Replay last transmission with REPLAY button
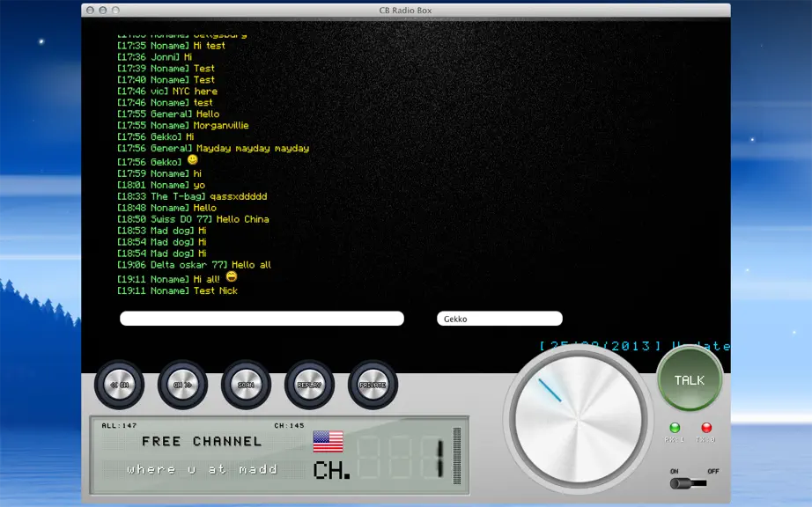 pyautogui.click(x=309, y=385)
